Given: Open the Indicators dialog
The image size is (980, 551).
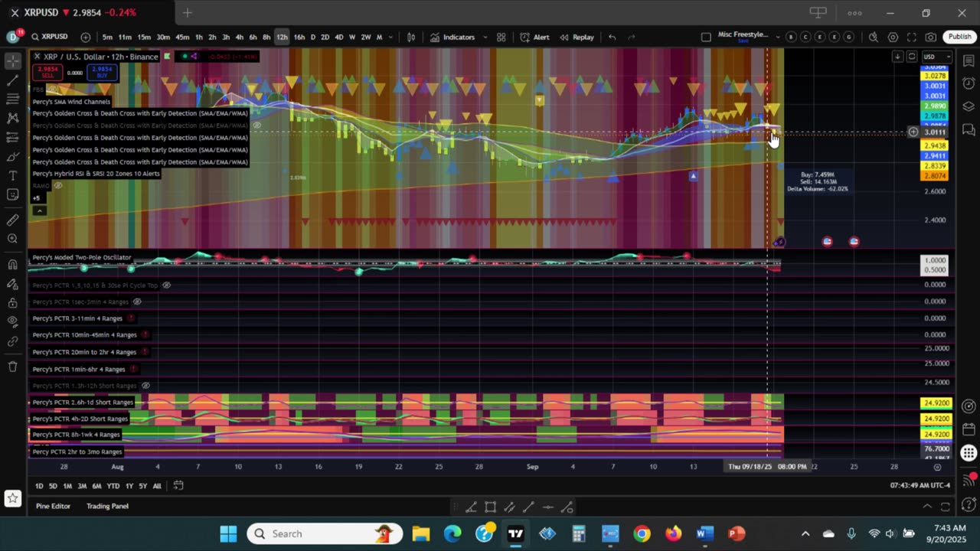Looking at the screenshot, I should 452,37.
